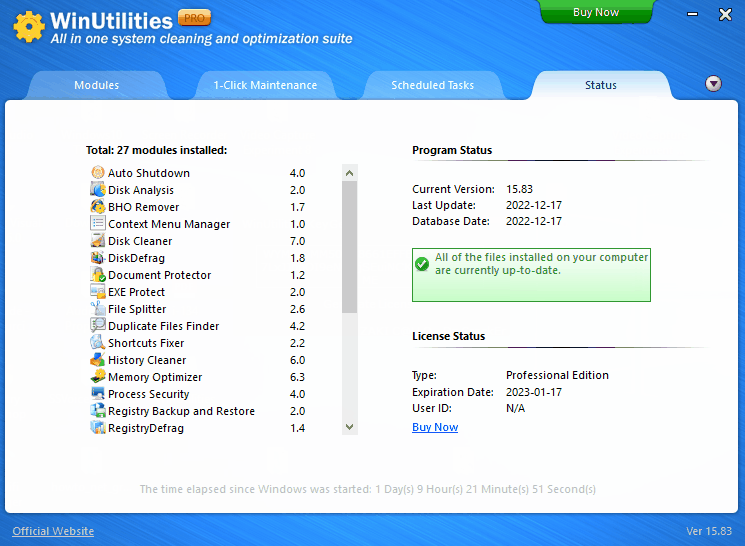This screenshot has height=546, width=745.
Task: Click the User ID value N/A
Action: click(x=516, y=408)
